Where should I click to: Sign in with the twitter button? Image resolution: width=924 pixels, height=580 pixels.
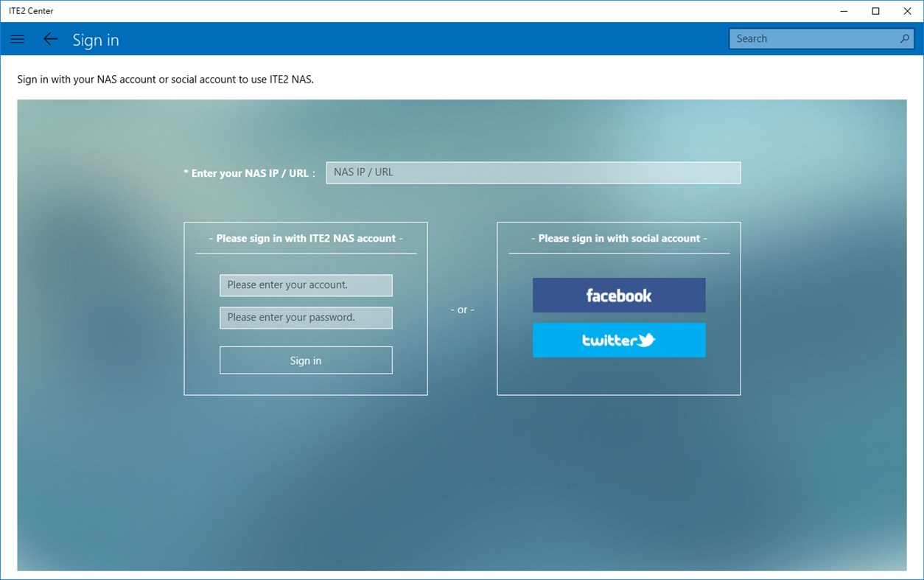(618, 340)
